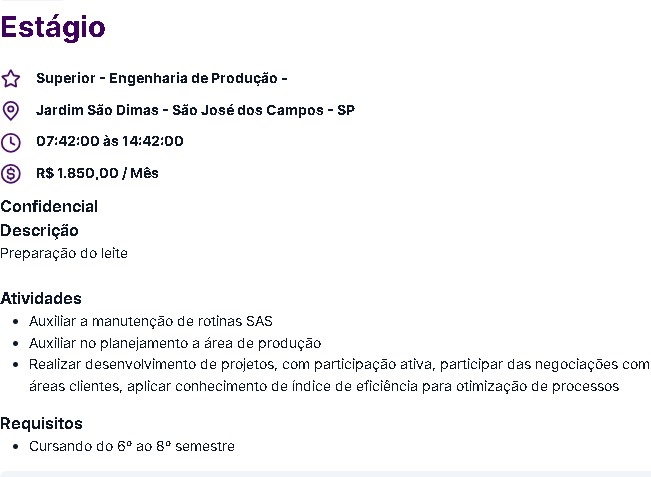Image resolution: width=651 pixels, height=477 pixels.
Task: Click Jardim São Dimas location text
Action: (x=195, y=110)
